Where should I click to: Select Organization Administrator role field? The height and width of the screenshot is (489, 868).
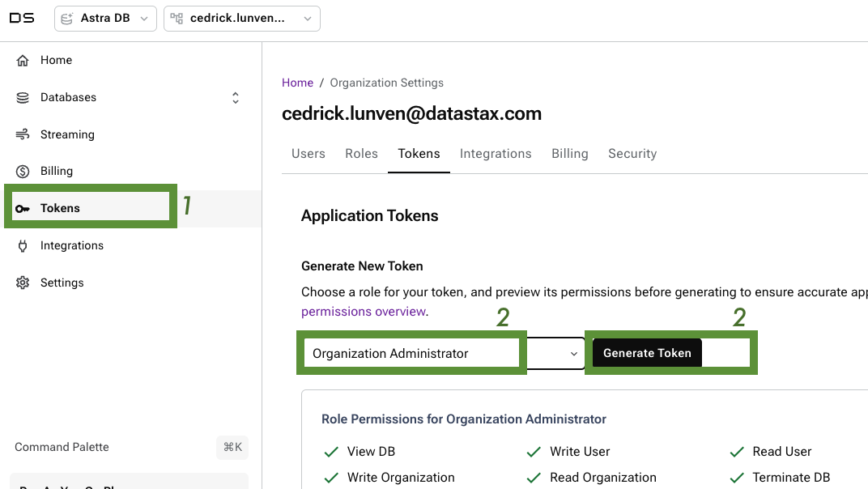pyautogui.click(x=443, y=353)
